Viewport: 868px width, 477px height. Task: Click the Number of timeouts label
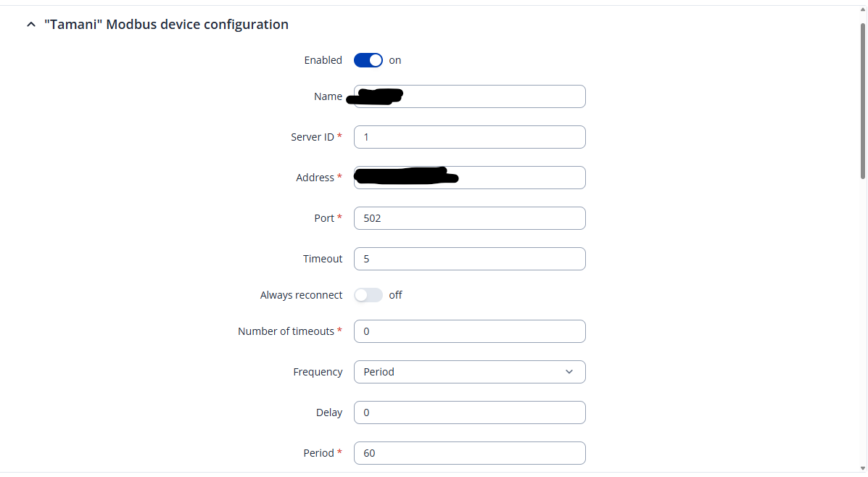[286, 331]
